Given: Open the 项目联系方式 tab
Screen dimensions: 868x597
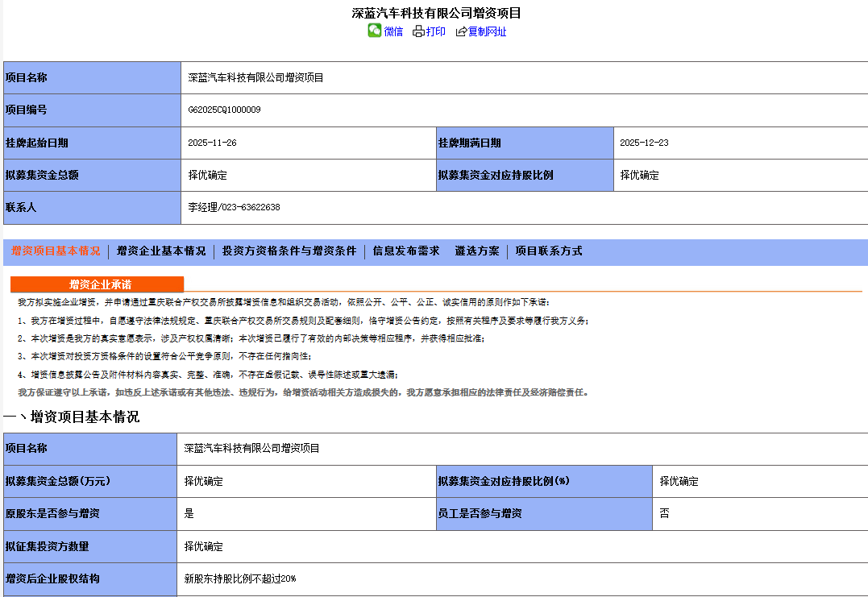Looking at the screenshot, I should [x=548, y=251].
